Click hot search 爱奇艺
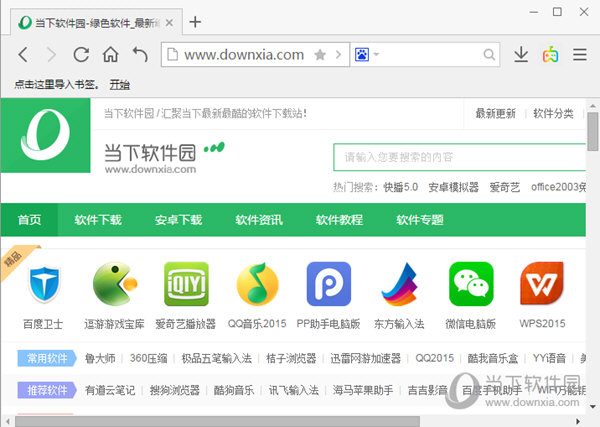The width and height of the screenshot is (600, 427). [x=505, y=187]
